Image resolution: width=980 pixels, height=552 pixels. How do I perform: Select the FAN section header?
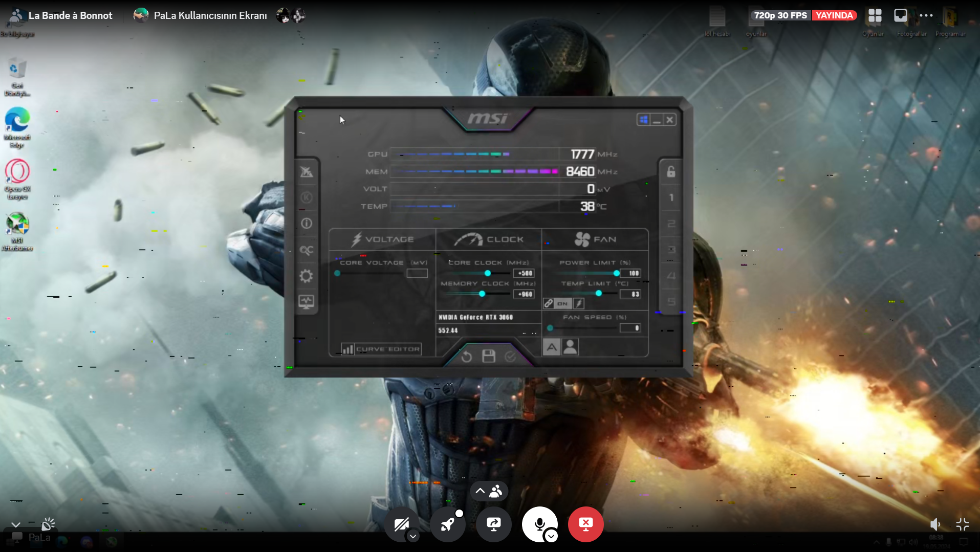tap(595, 239)
